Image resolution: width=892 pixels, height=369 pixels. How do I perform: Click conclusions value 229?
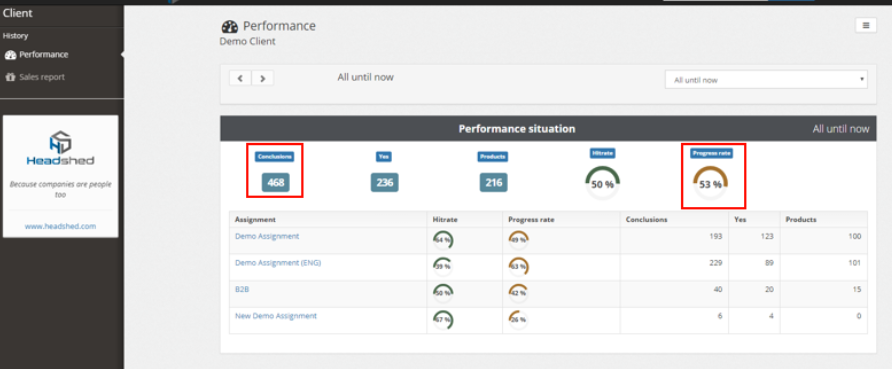(716, 263)
